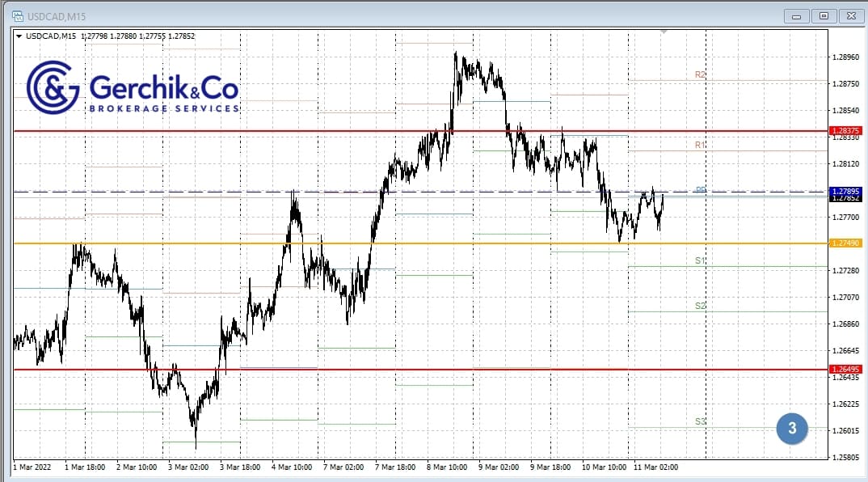Image resolution: width=868 pixels, height=482 pixels.
Task: Select the red 1.28375 price level tag
Action: (846, 130)
